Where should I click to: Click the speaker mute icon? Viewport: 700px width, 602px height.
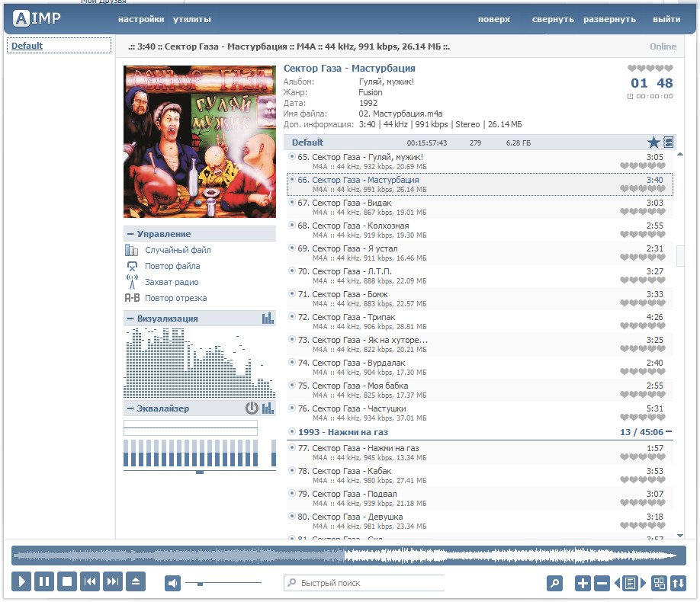click(173, 583)
